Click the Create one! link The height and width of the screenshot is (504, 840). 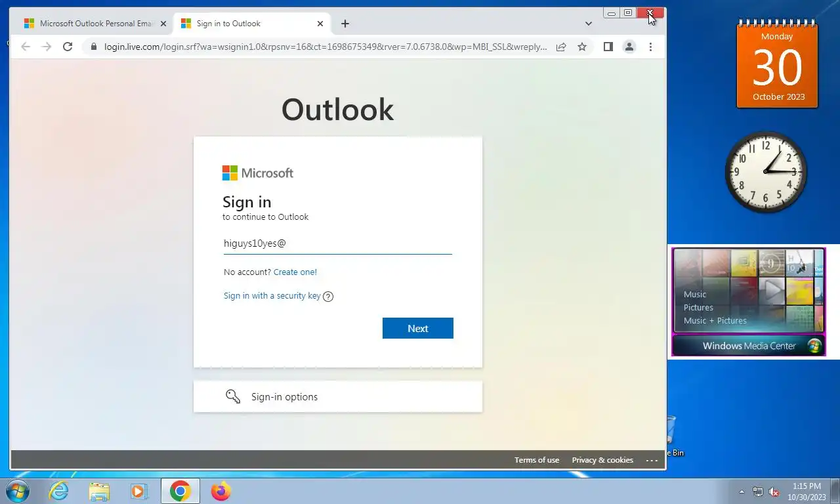click(295, 272)
